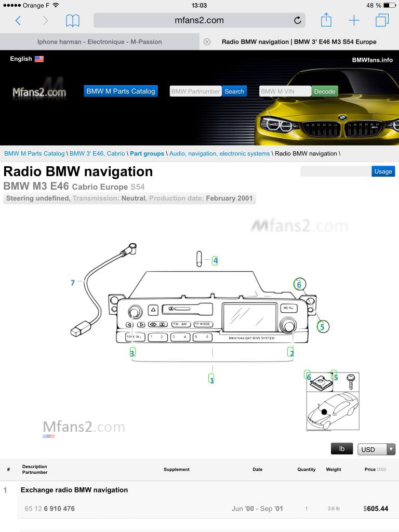Click the Quantity column header
399x532 pixels.
point(307,470)
